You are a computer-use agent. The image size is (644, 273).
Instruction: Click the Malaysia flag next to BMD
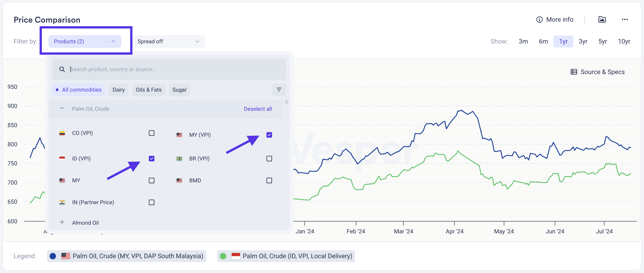[x=179, y=180]
